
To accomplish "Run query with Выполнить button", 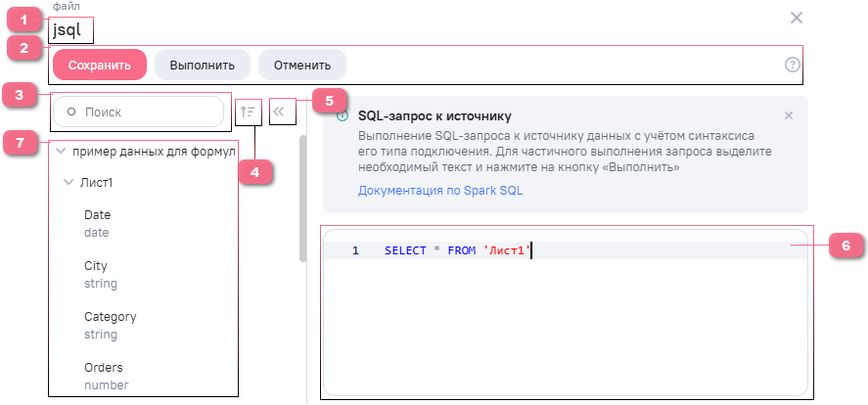I will coord(202,65).
